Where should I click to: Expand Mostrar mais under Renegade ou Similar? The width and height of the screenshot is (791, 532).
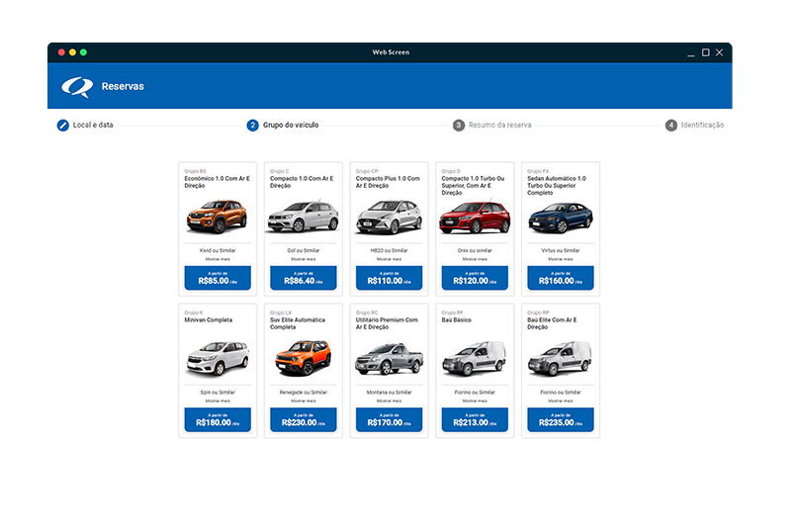click(x=304, y=401)
